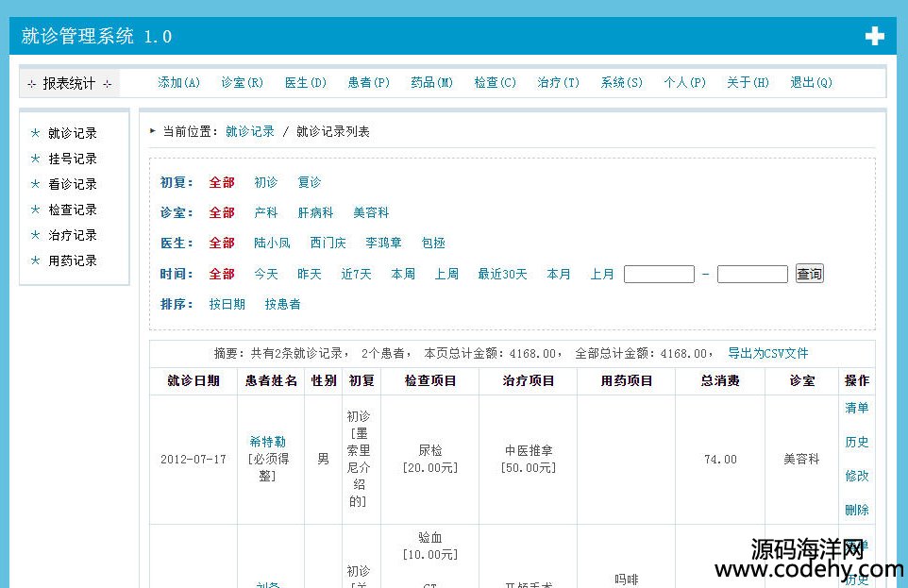The image size is (908, 588).
Task: Open the 治疗(T) menu
Action: tap(558, 82)
